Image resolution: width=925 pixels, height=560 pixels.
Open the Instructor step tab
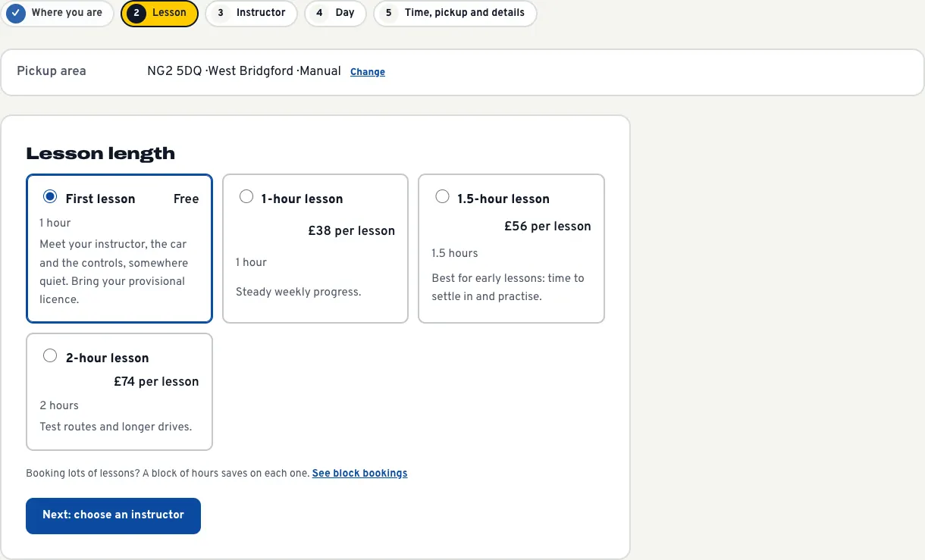coord(251,13)
